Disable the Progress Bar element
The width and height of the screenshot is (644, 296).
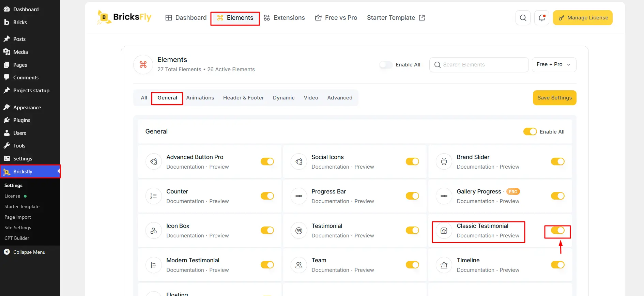coord(412,196)
